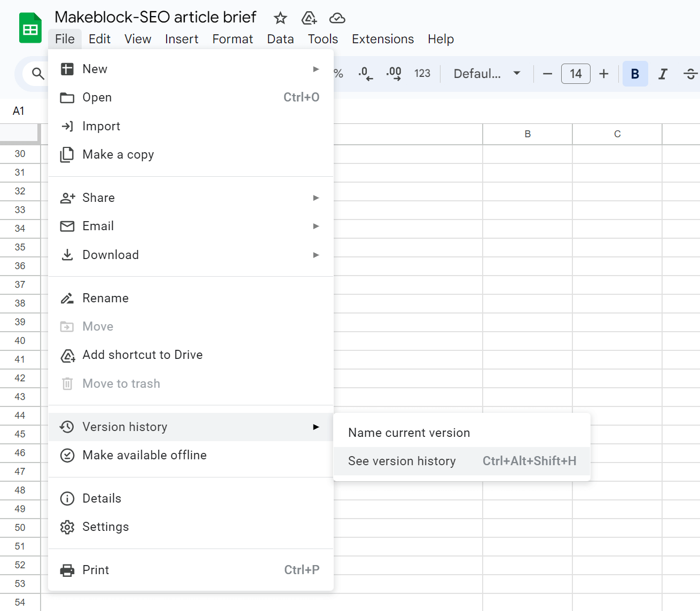Apply italic formatting
The height and width of the screenshot is (611, 700).
tap(663, 74)
